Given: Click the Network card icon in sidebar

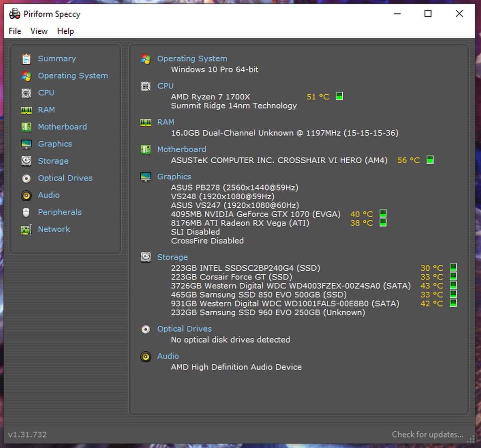Looking at the screenshot, I should click(26, 230).
